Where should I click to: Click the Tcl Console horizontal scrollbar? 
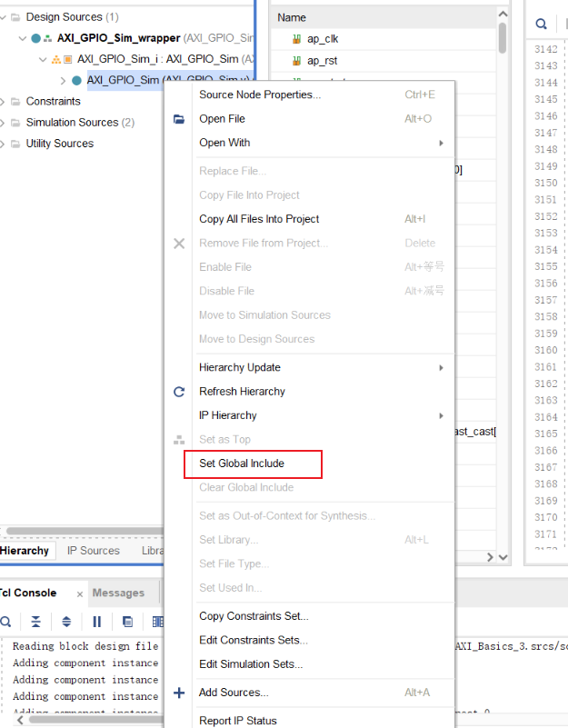point(91,721)
